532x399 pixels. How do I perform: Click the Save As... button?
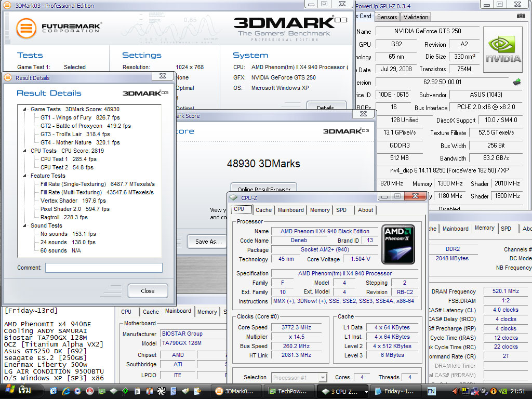coord(207,242)
